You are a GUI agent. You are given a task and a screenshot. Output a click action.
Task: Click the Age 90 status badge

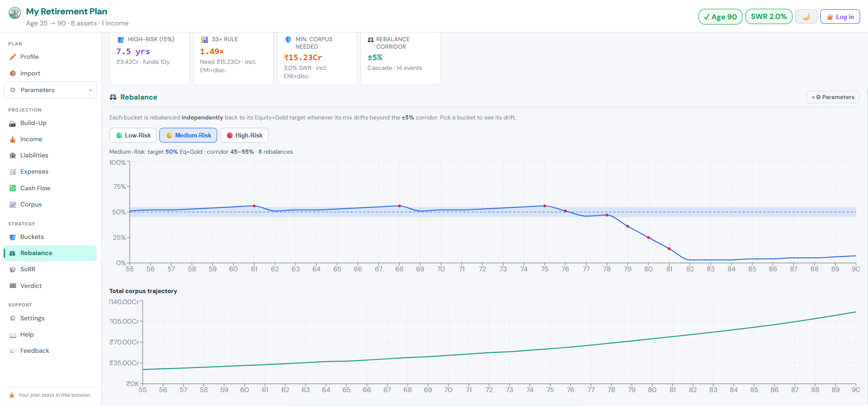coord(720,17)
